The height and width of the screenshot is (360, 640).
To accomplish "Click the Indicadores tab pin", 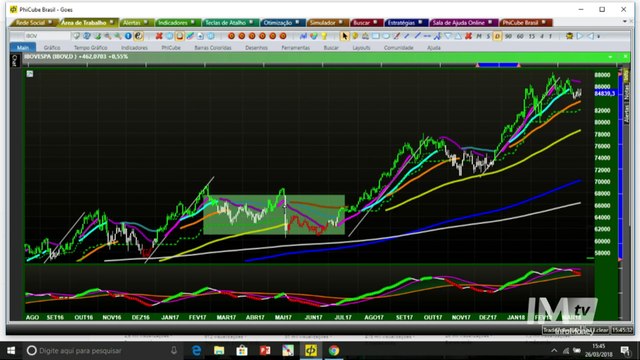I will [x=193, y=22].
